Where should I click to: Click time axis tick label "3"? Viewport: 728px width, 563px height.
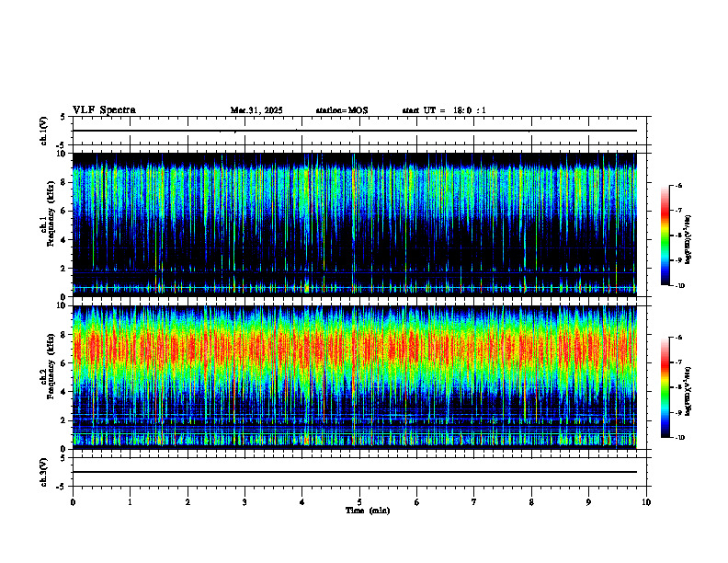[245, 502]
